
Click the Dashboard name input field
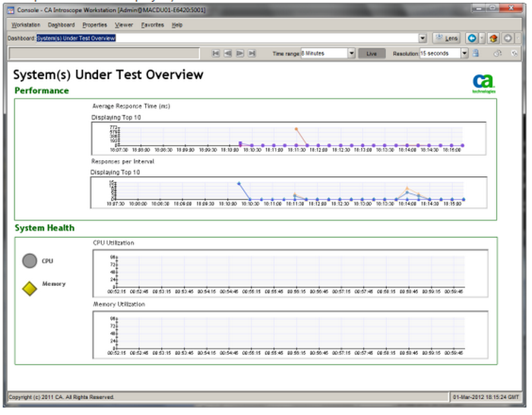[228, 38]
